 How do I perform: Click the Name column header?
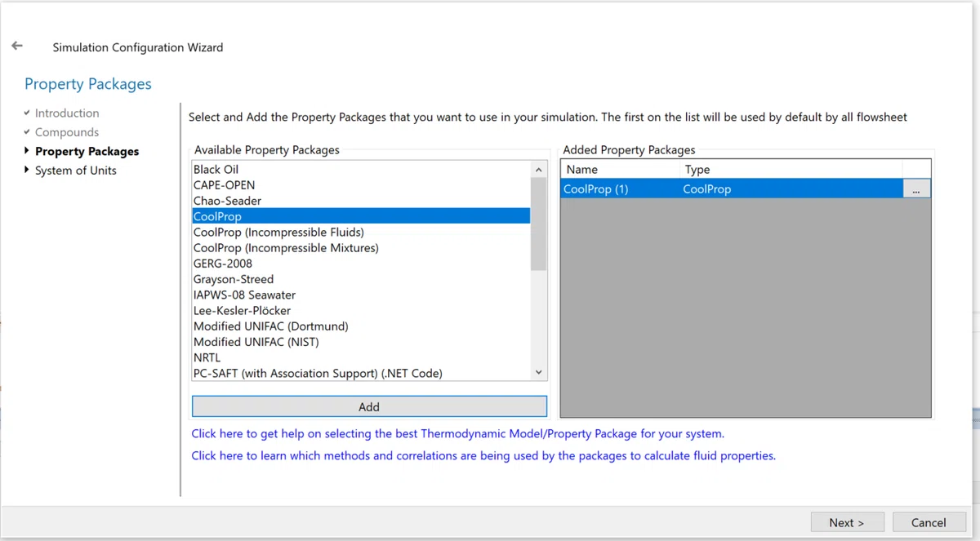click(x=620, y=170)
